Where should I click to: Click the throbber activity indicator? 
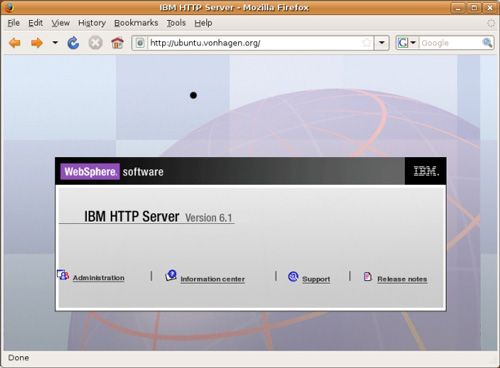click(491, 23)
